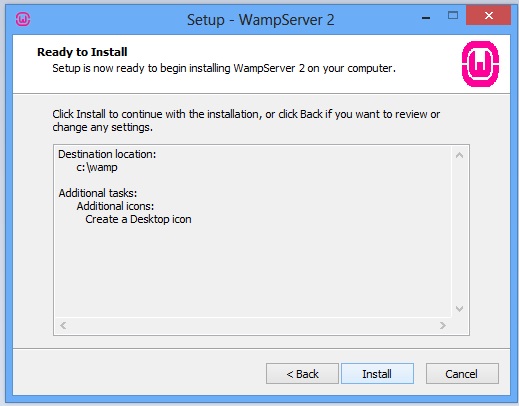Click the scroll left arrow in summary box

click(63, 325)
